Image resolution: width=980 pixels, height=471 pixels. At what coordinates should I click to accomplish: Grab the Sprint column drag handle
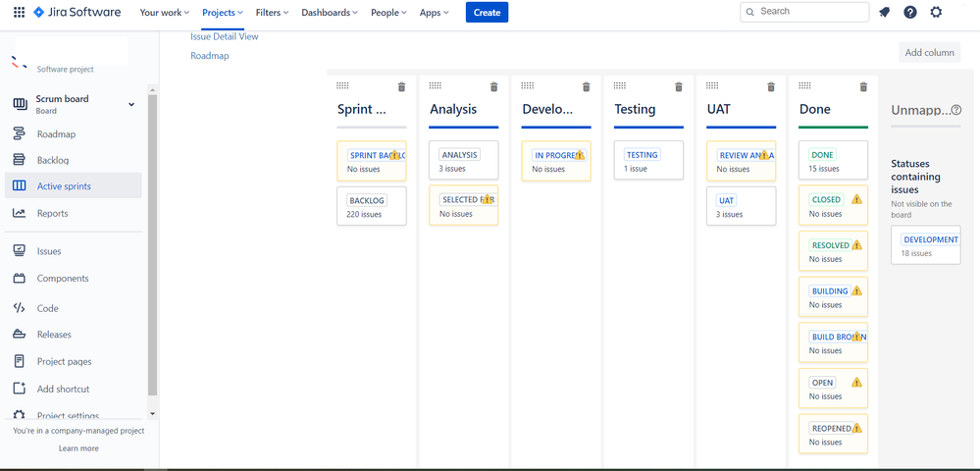click(342, 85)
